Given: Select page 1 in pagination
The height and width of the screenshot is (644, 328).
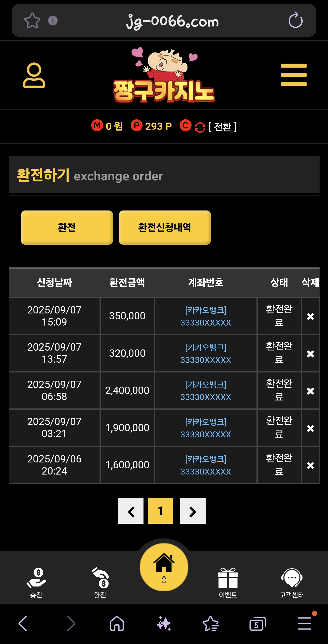Looking at the screenshot, I should tap(161, 511).
